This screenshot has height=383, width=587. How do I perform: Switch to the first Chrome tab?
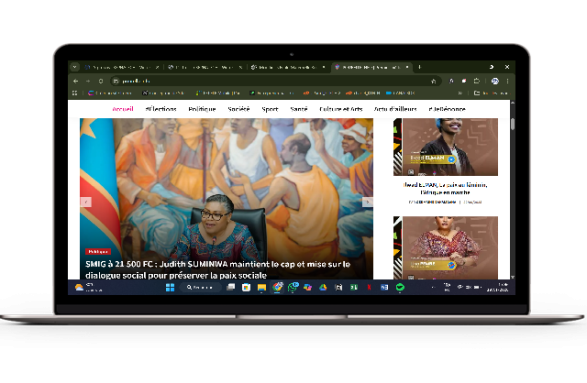(x=122, y=67)
